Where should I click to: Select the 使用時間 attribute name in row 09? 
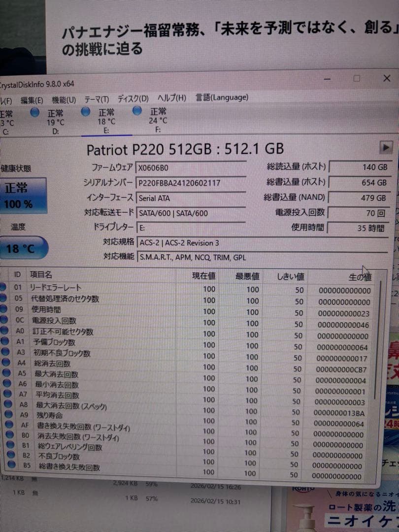(46, 309)
